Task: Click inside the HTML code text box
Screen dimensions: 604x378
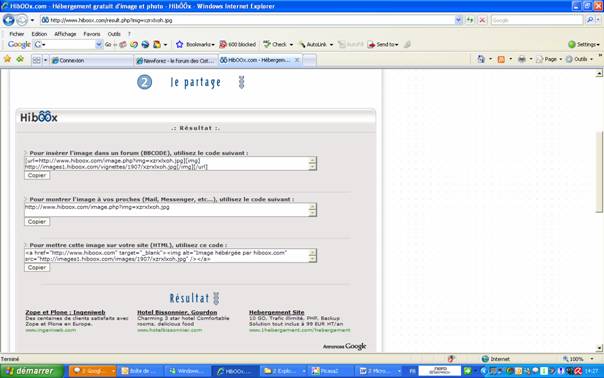Action: click(x=166, y=256)
